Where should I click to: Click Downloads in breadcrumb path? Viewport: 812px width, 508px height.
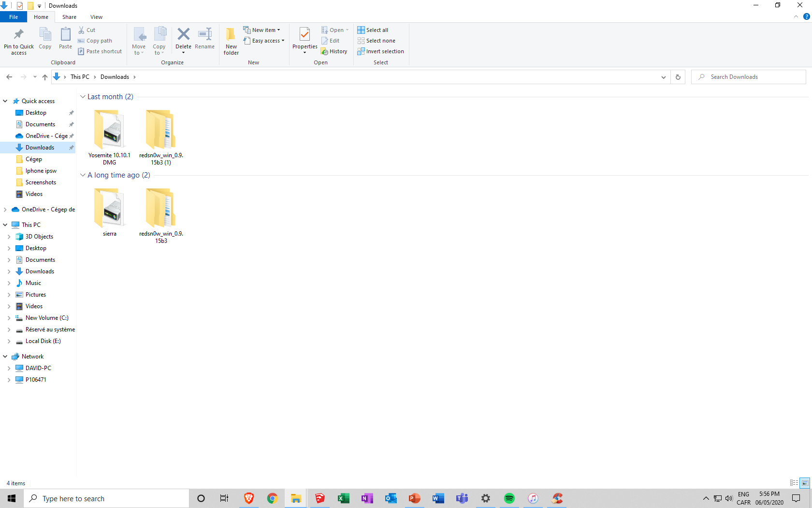tap(115, 77)
